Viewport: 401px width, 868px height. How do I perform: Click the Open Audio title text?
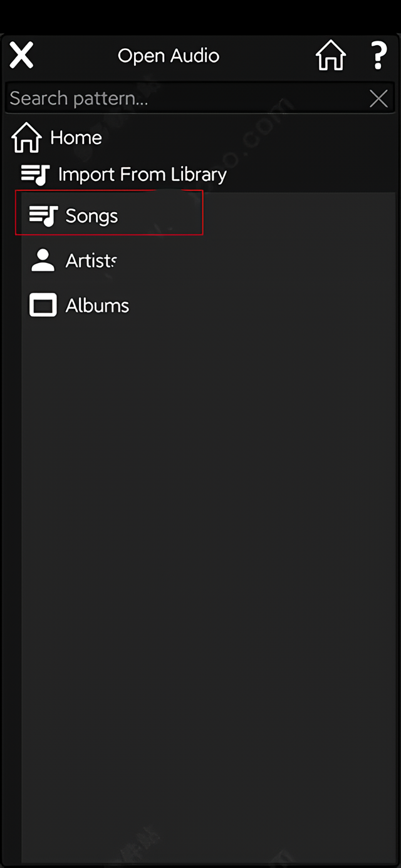click(x=169, y=56)
